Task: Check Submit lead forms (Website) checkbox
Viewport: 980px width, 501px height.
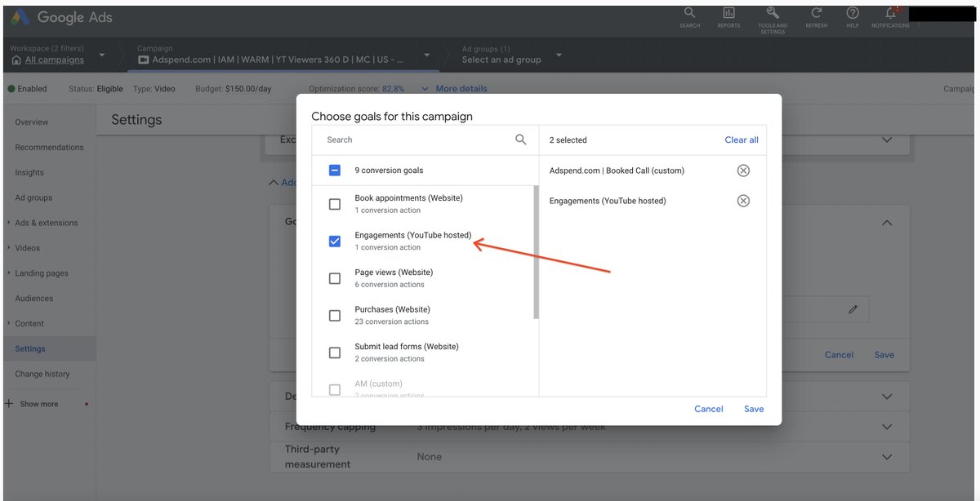Action: [334, 352]
